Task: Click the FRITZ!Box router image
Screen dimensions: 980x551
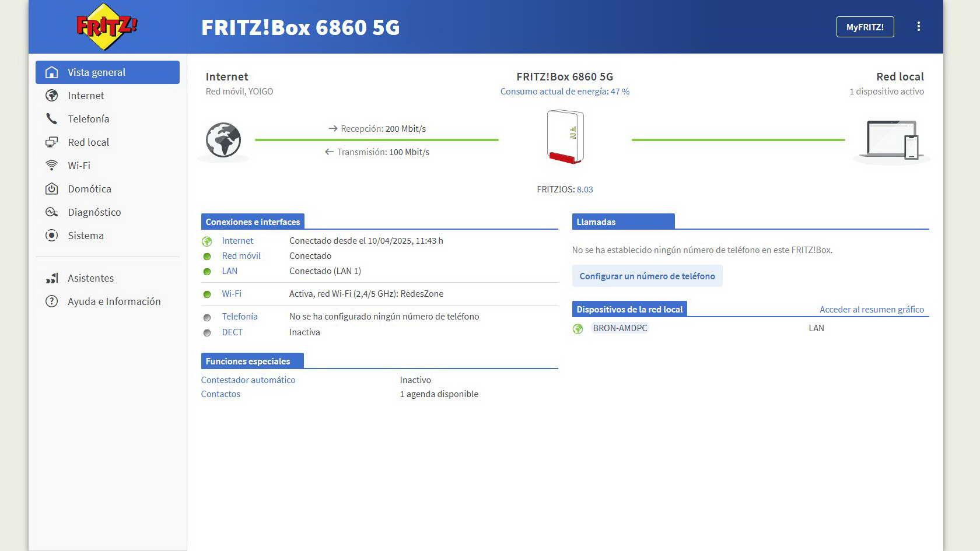Action: (565, 137)
